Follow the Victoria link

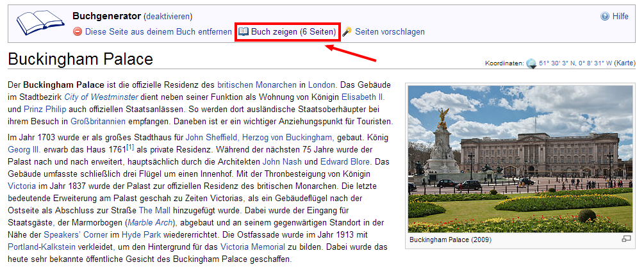(22, 186)
